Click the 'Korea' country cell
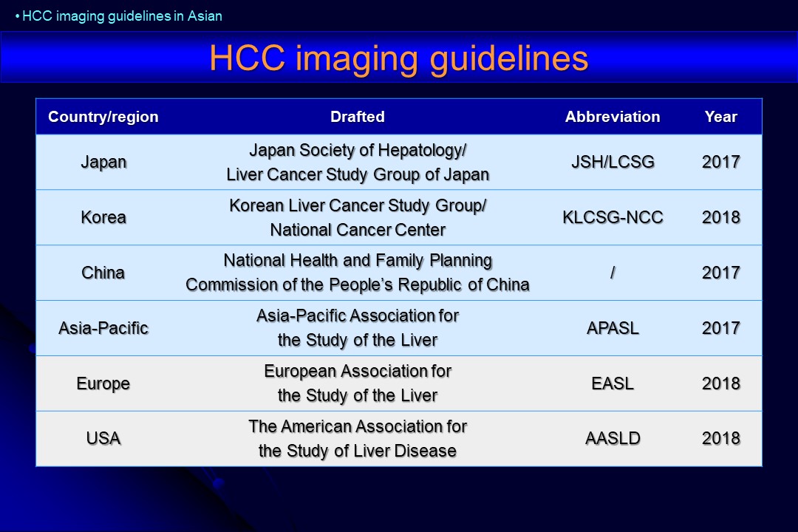The width and height of the screenshot is (798, 532). click(103, 217)
